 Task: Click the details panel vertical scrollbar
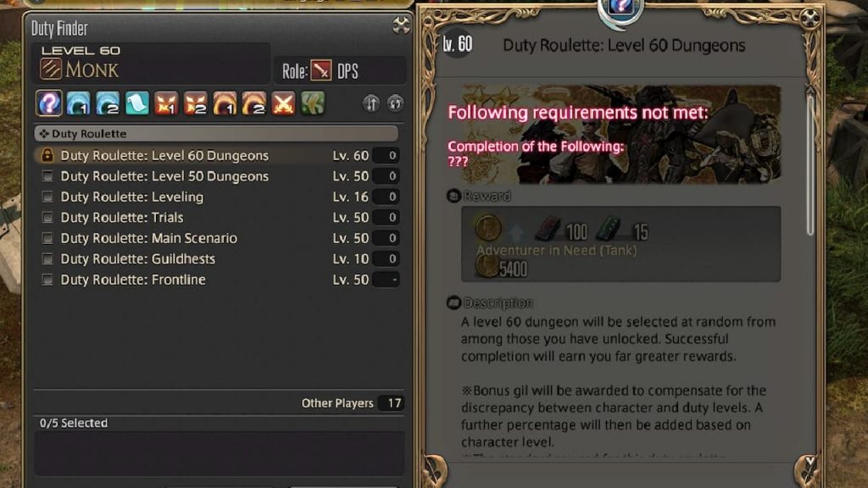[x=810, y=164]
